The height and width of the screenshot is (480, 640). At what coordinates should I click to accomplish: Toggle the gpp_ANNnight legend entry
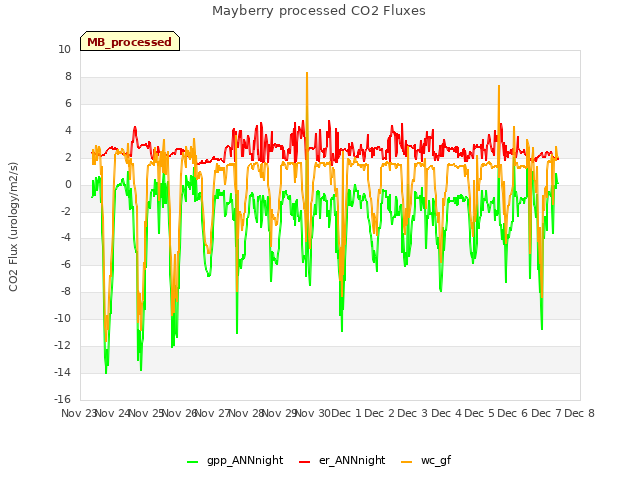235,460
